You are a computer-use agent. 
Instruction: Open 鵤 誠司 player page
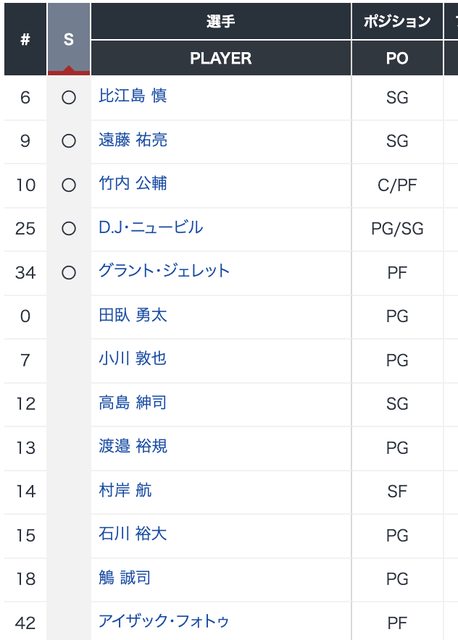125,578
